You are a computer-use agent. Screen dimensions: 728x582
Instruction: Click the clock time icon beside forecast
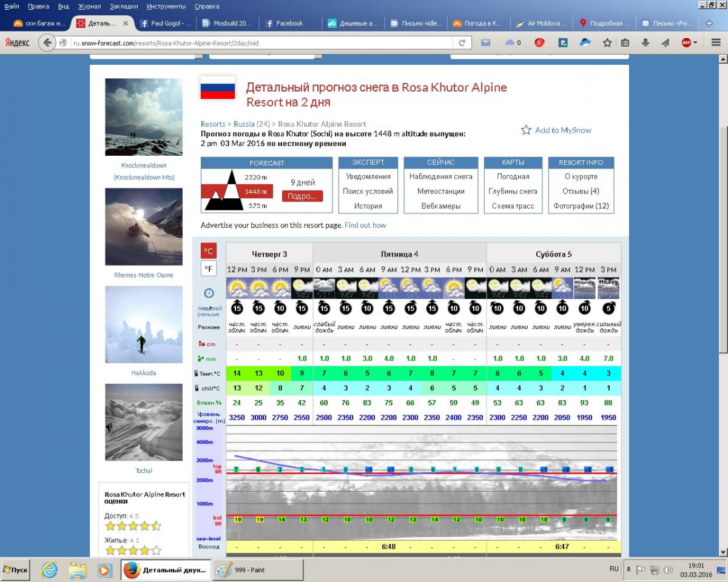click(209, 293)
